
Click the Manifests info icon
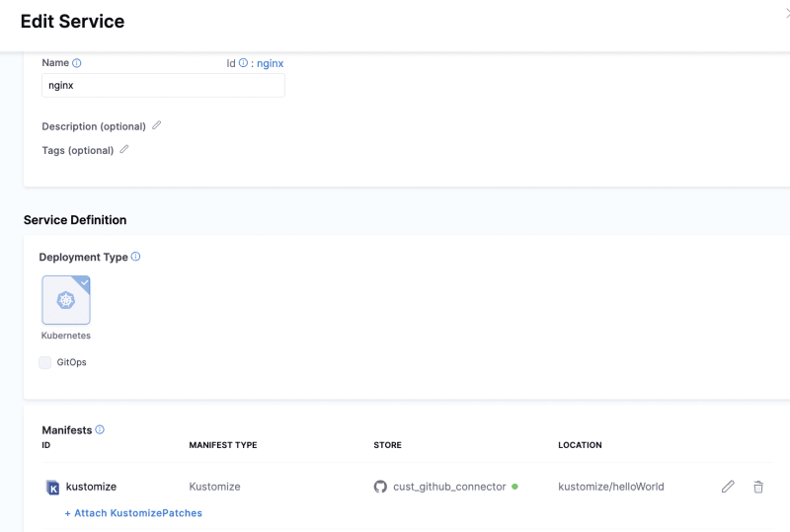click(100, 429)
